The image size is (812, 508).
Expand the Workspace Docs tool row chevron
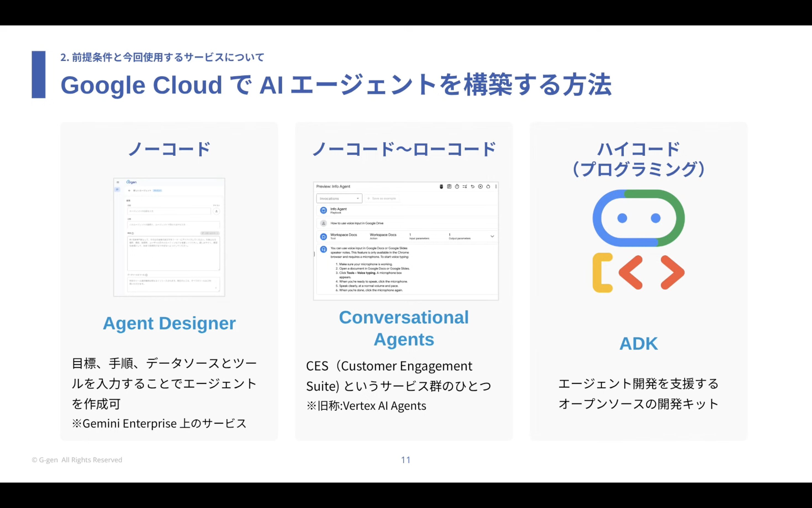492,236
